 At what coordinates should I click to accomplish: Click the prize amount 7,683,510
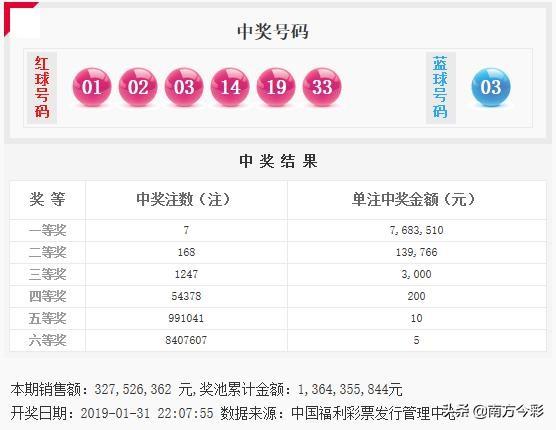416,230
